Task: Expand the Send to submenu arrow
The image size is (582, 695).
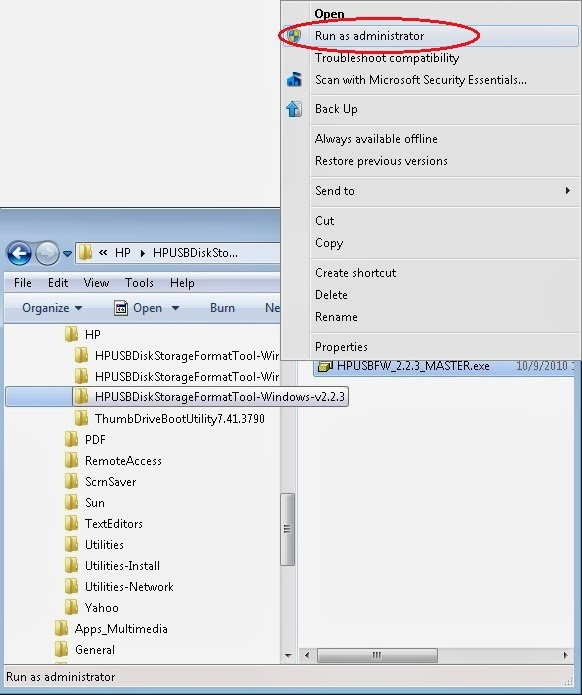Action: pos(567,191)
